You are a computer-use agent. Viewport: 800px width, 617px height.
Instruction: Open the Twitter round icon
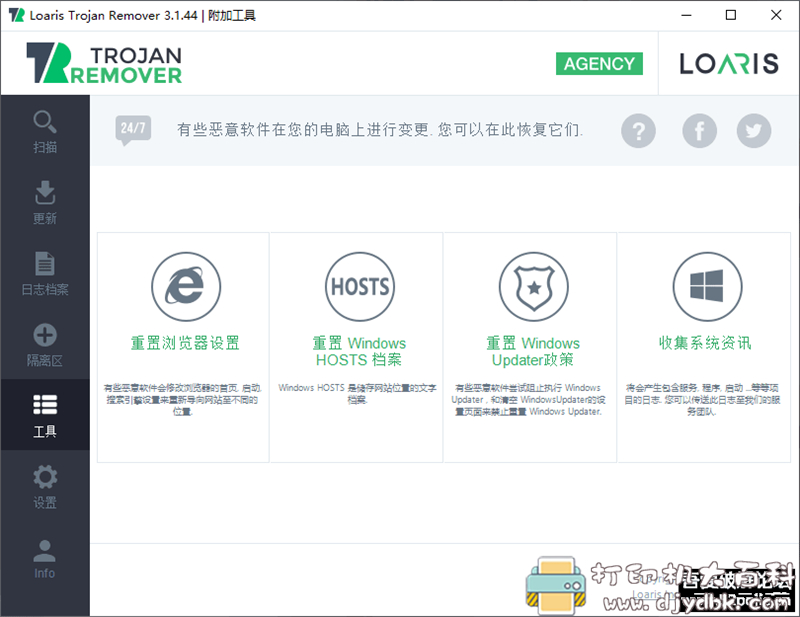[x=754, y=131]
